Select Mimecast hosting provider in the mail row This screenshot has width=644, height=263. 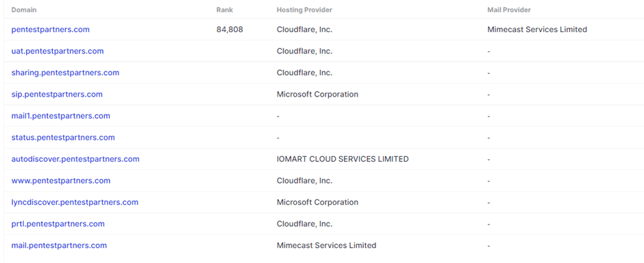pos(327,245)
